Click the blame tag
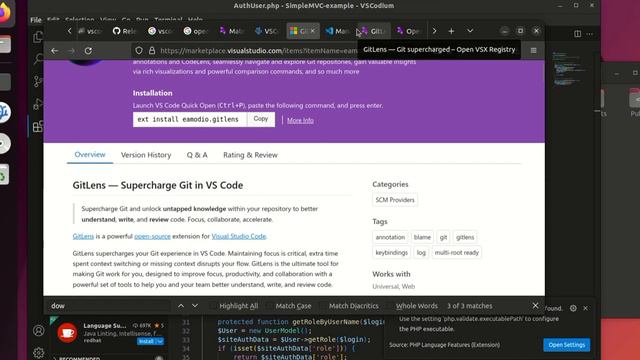This screenshot has height=360, width=640. [x=422, y=237]
